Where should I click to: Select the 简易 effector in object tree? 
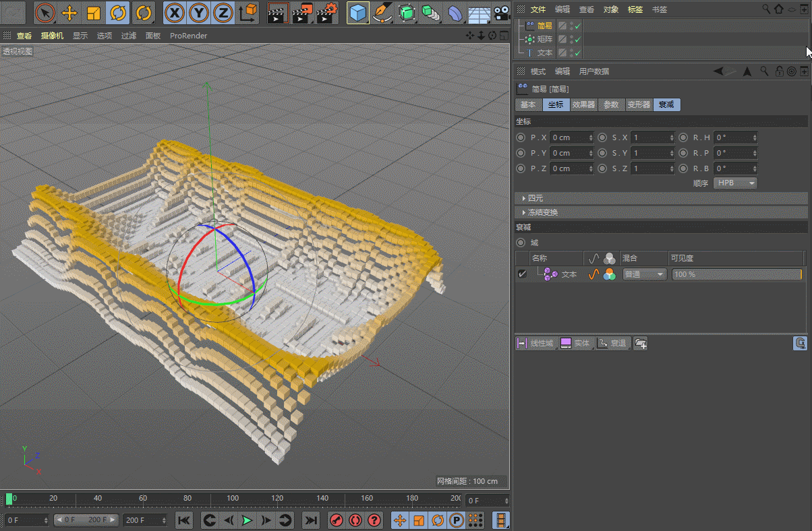(545, 26)
